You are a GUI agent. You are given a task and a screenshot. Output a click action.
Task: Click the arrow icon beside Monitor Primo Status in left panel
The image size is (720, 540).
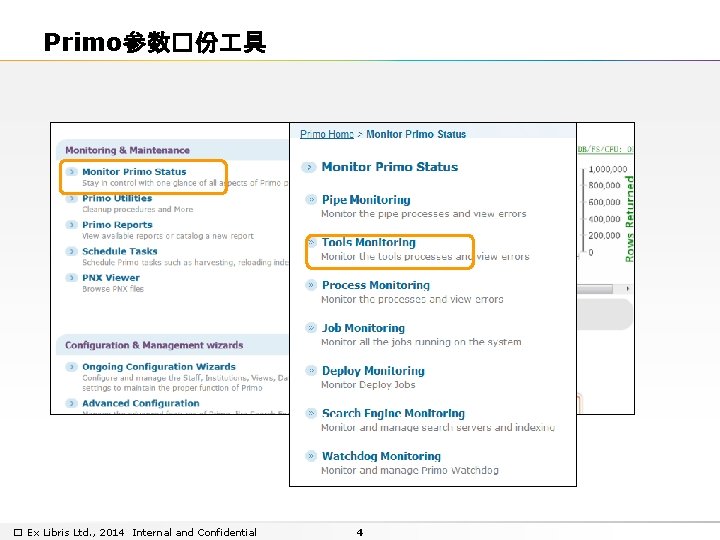click(71, 172)
